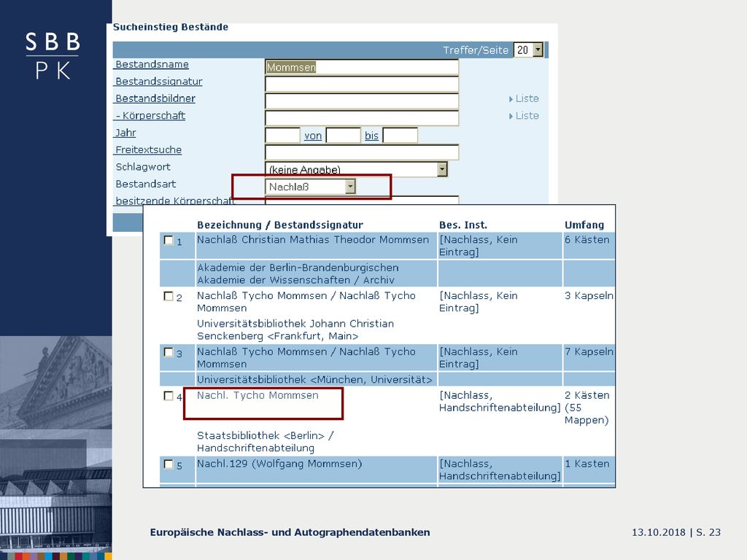Open the Schlagwort dropdown (keine Angabe)
Image resolution: width=747 pixels, height=560 pixels.
coord(356,169)
